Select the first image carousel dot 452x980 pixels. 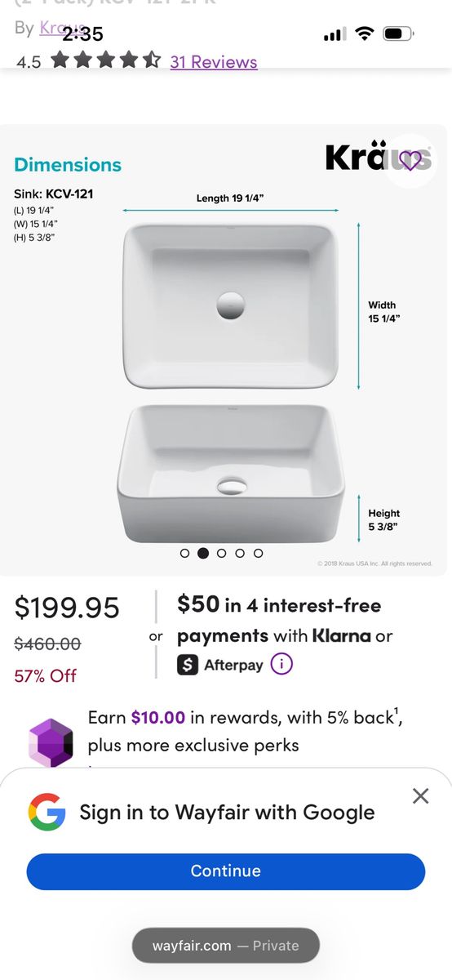(185, 553)
